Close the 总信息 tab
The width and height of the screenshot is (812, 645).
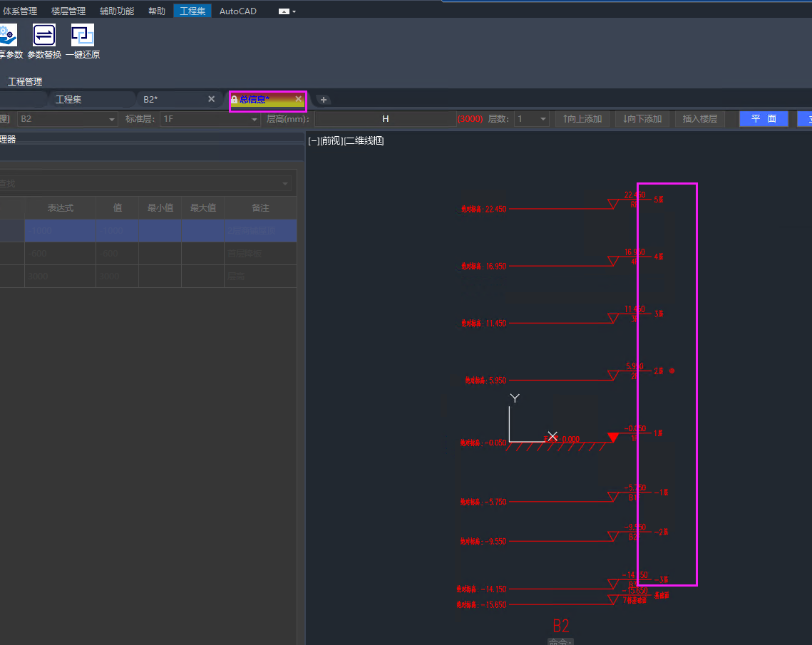click(299, 99)
